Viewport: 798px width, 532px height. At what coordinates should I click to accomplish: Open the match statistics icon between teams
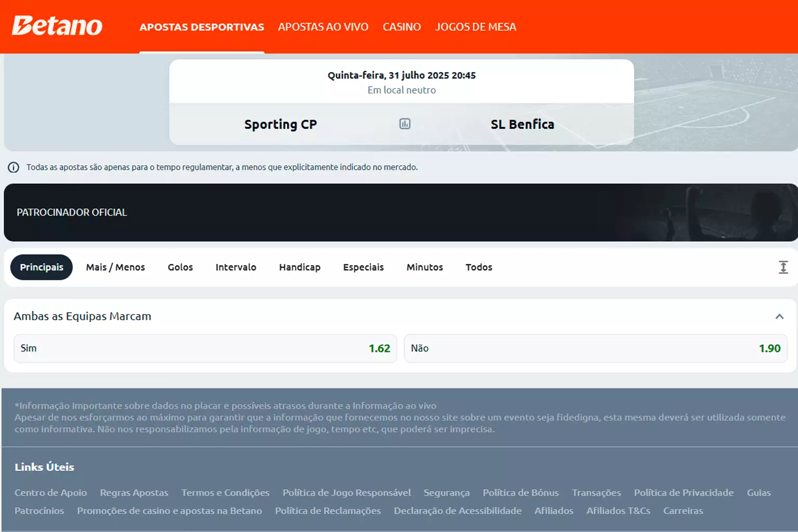(405, 124)
